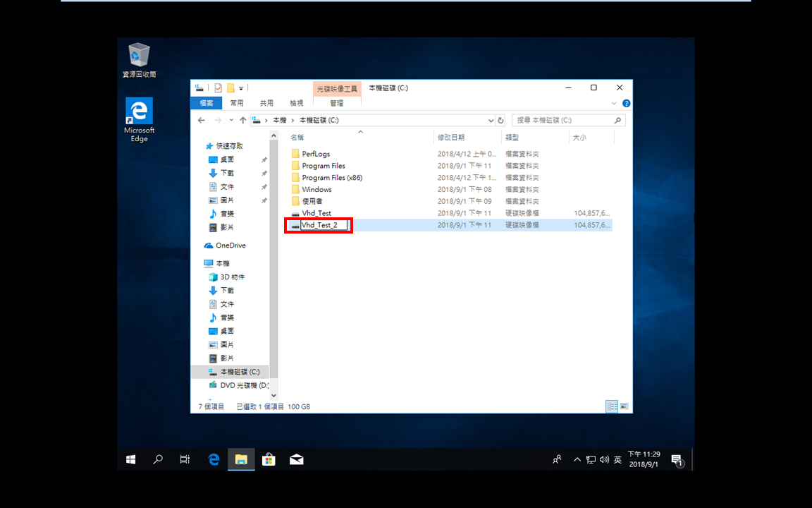Screen dimensions: 812x508
Task: Select the Windows folder
Action: (316, 189)
